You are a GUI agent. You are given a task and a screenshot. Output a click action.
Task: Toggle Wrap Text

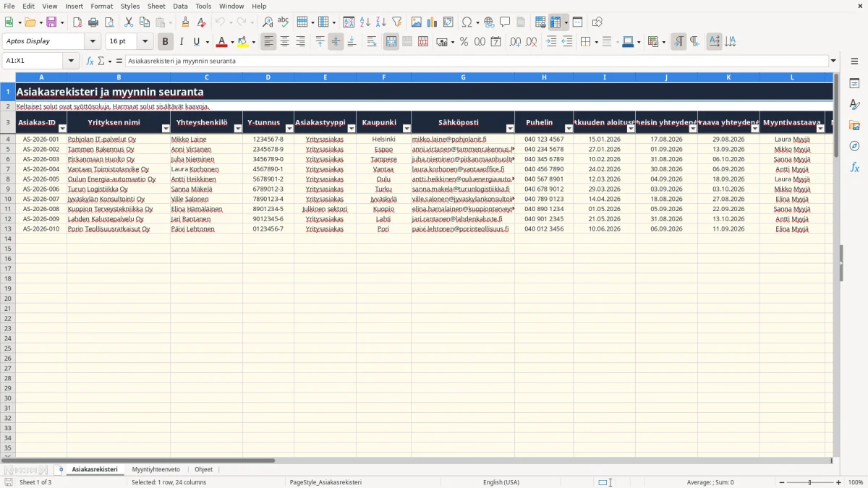[x=372, y=42]
